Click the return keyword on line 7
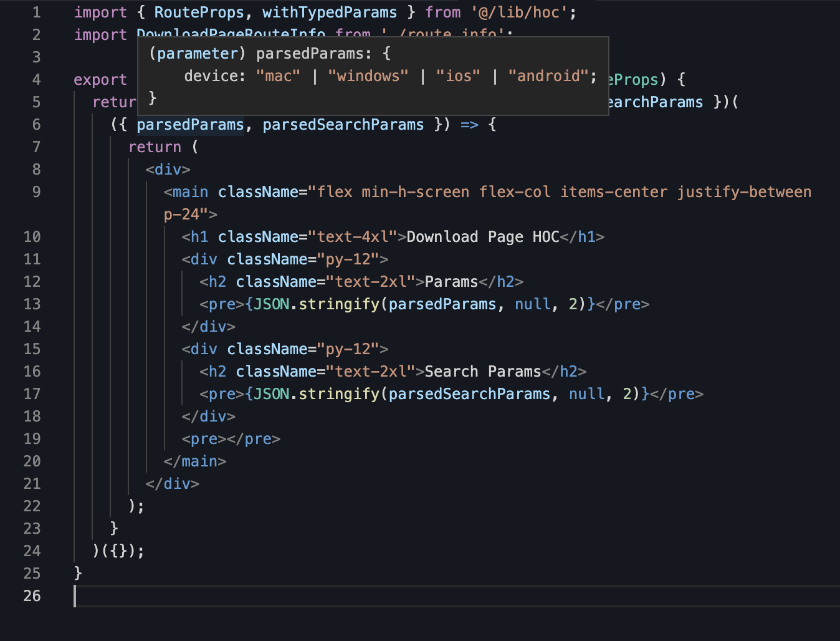The image size is (840, 641). point(155,147)
